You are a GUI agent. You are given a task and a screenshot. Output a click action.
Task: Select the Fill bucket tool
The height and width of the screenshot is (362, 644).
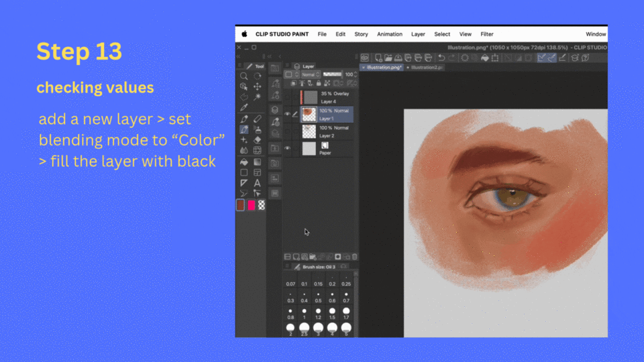point(244,162)
